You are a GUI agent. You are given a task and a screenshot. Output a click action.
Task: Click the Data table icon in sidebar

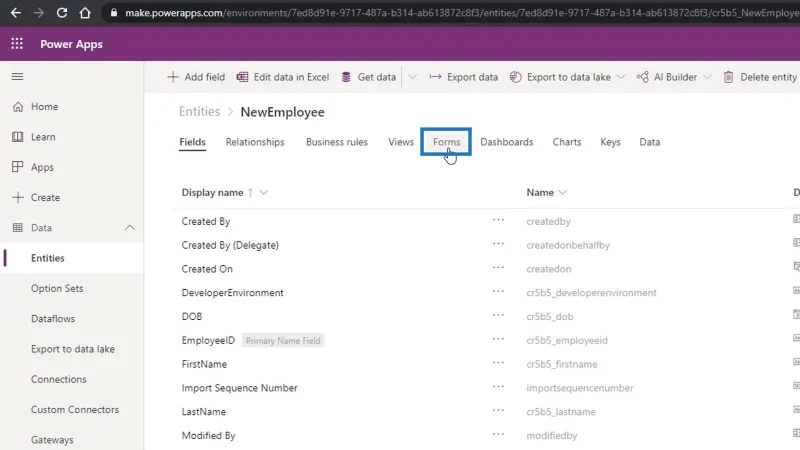tap(18, 228)
